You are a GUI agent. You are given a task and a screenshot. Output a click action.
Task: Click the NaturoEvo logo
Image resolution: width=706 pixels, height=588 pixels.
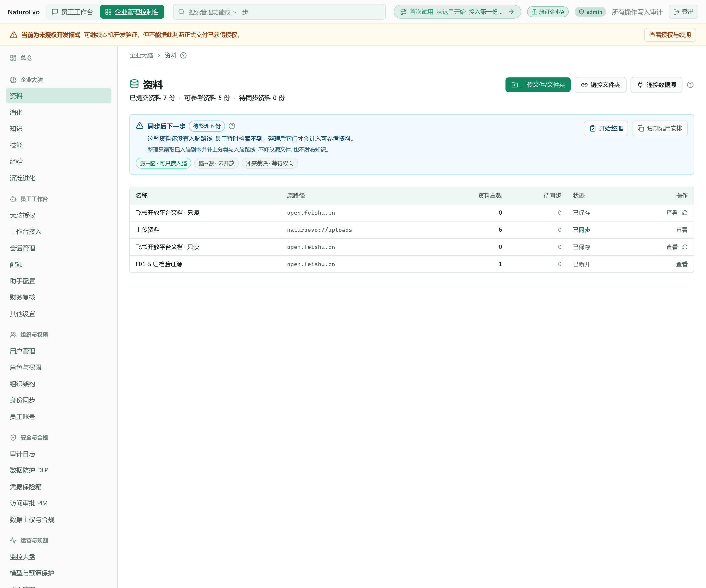pos(24,12)
